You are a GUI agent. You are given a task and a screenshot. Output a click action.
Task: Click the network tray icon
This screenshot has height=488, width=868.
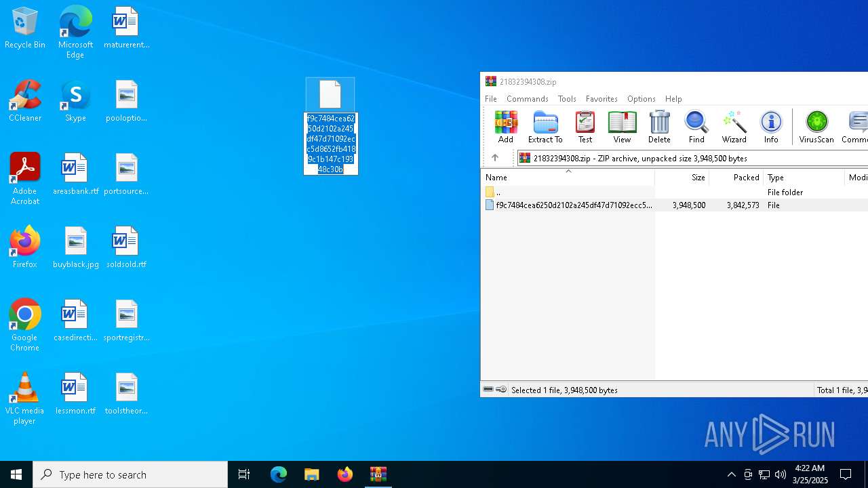(x=764, y=474)
